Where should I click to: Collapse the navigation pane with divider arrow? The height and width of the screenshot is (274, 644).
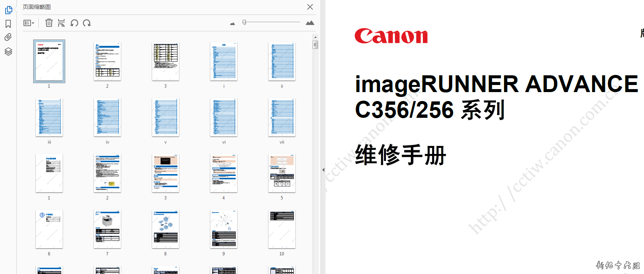323,170
